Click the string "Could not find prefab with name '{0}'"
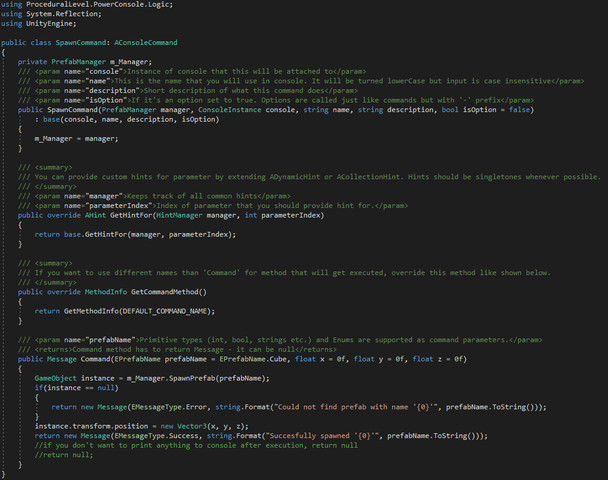This screenshot has height=480, width=608. point(356,407)
